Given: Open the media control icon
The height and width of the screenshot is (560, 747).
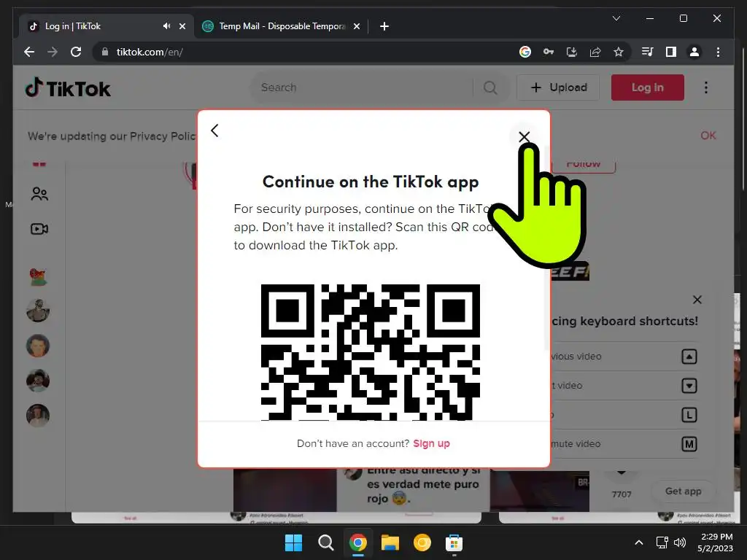Looking at the screenshot, I should (648, 52).
